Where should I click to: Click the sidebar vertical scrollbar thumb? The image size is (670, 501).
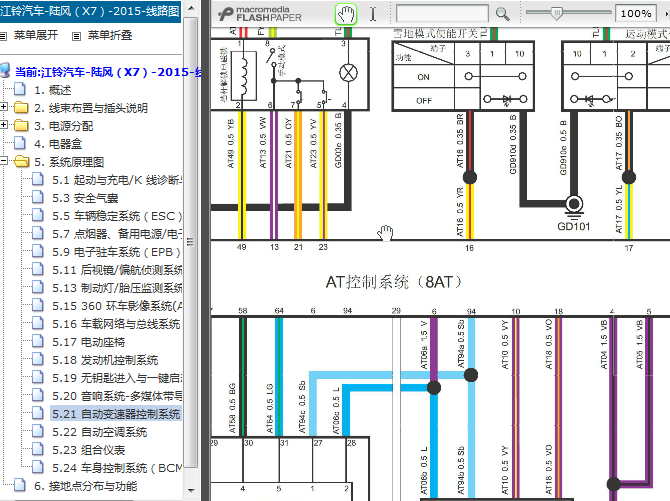[x=191, y=242]
